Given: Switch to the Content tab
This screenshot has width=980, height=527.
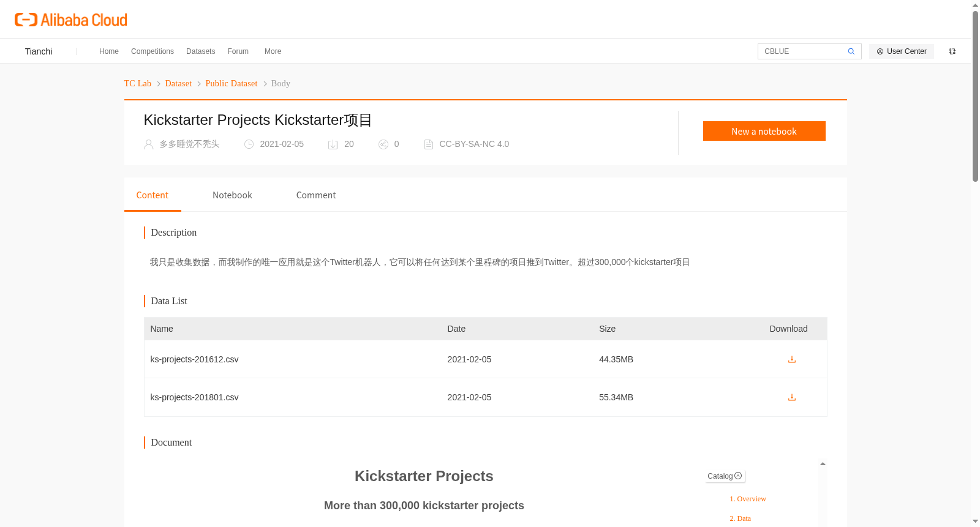Looking at the screenshot, I should 153,195.
